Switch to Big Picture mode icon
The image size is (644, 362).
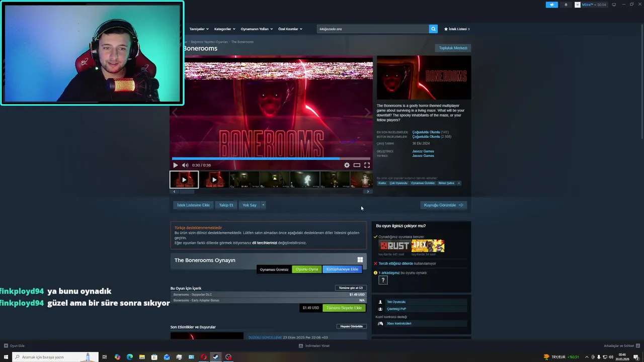point(614,5)
